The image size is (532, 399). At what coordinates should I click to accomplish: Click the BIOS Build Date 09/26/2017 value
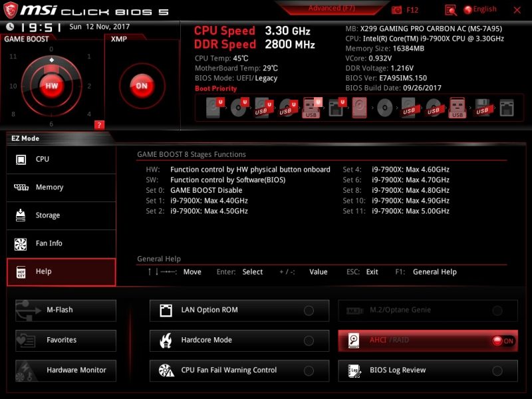422,88
